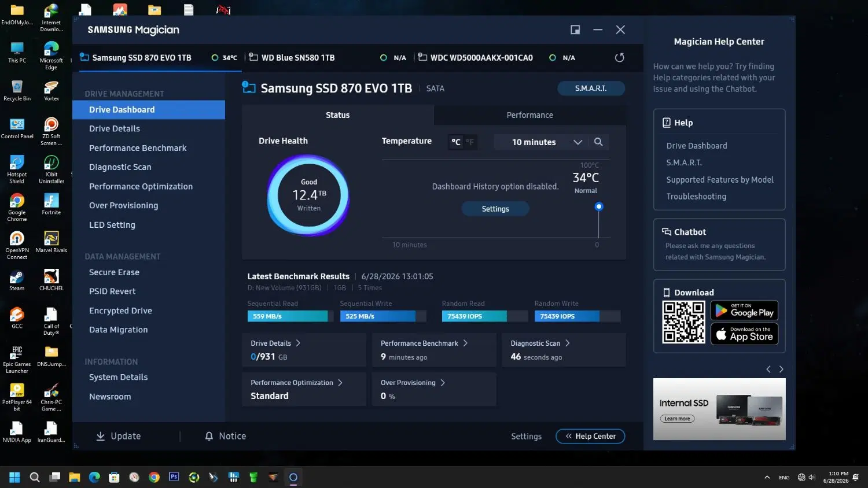The width and height of the screenshot is (868, 488).
Task: Select the Status tab
Action: [337, 115]
